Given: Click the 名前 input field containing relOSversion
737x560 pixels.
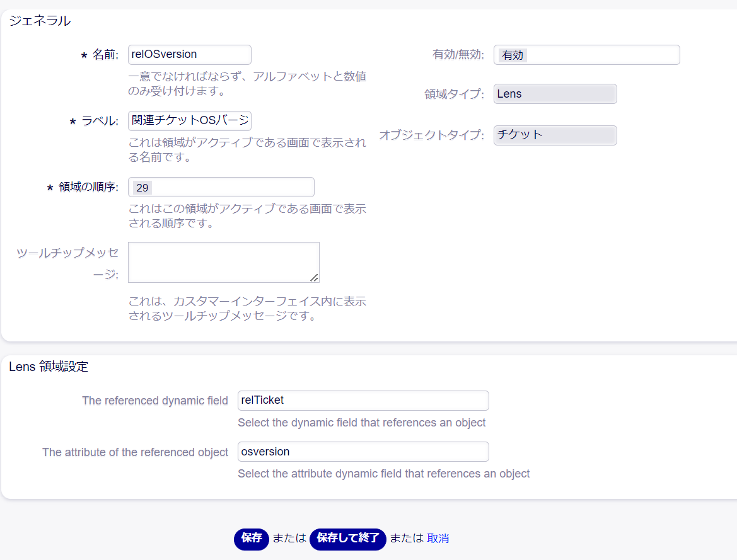Looking at the screenshot, I should pyautogui.click(x=189, y=55).
